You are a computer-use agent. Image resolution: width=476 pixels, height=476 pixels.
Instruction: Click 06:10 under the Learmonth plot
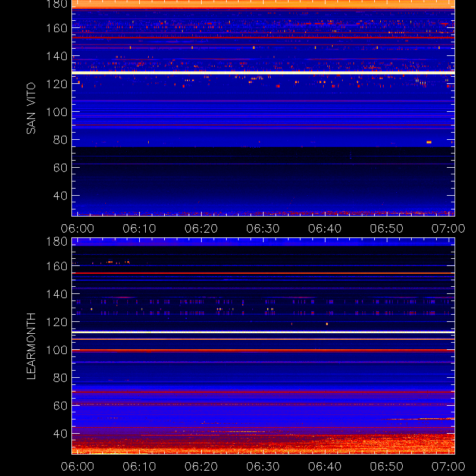[139, 466]
